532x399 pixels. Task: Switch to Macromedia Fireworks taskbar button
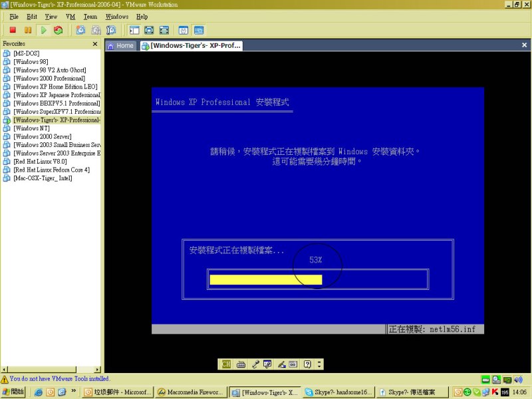click(x=191, y=392)
